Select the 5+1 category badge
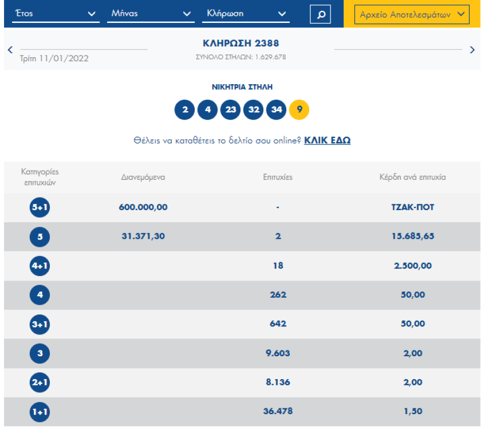Image resolution: width=504 pixels, height=433 pixels. [40, 207]
